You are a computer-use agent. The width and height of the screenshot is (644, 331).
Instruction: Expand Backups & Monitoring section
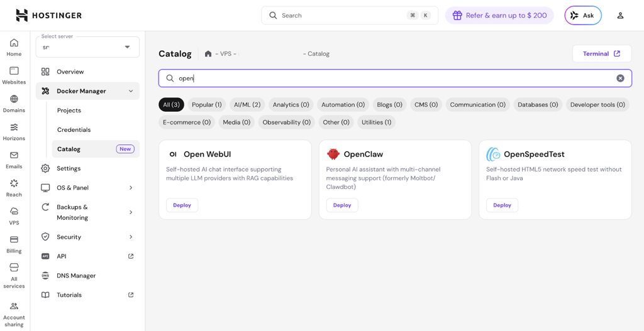(131, 212)
